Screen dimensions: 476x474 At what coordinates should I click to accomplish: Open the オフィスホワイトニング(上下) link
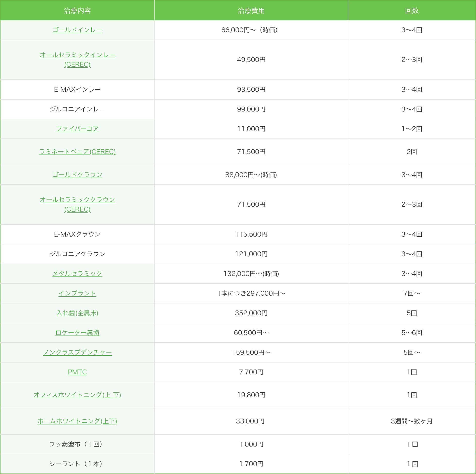[77, 395]
